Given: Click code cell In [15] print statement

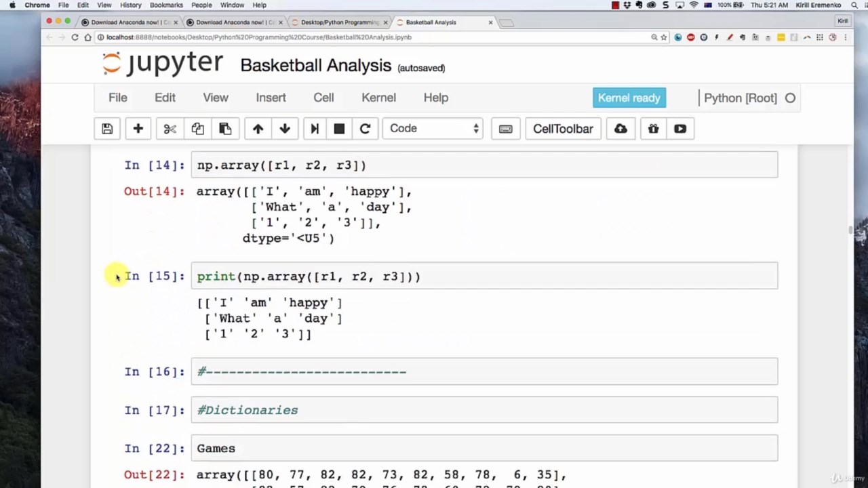Looking at the screenshot, I should point(484,277).
